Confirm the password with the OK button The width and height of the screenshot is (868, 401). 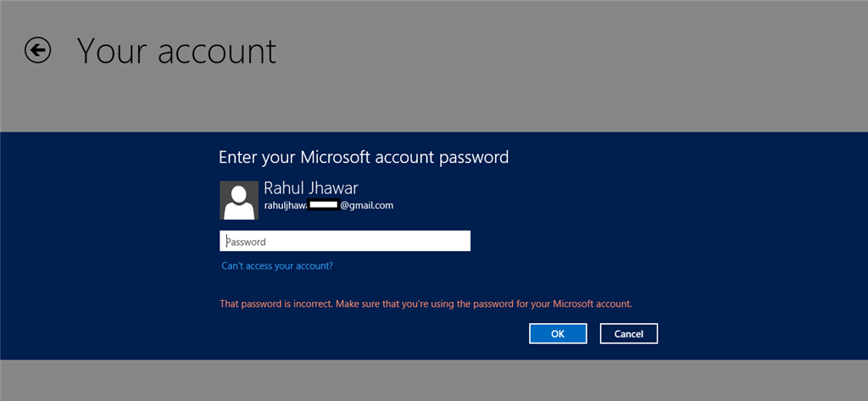[558, 333]
